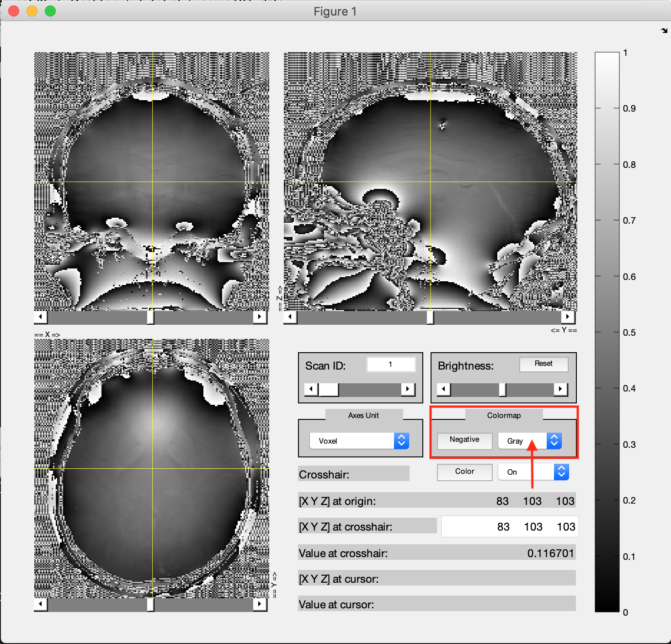This screenshot has height=644, width=671.
Task: Click the 'Figure 1' window title
Action: [335, 11]
